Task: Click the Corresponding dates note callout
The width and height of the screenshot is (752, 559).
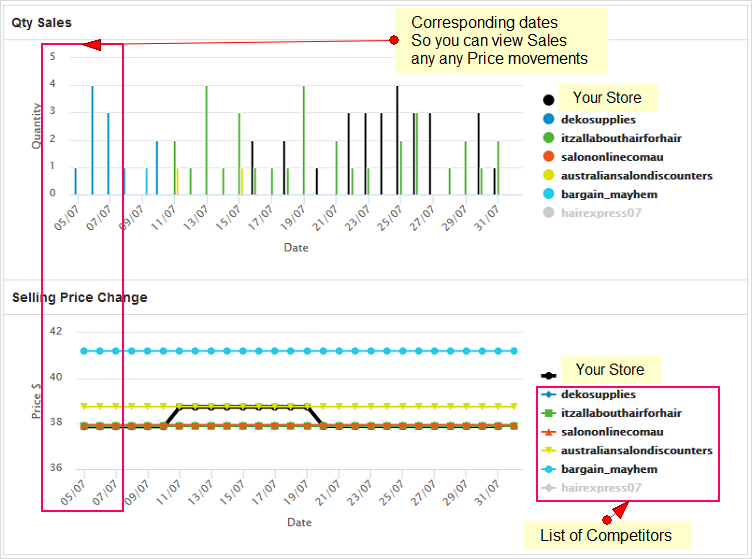Action: 498,41
